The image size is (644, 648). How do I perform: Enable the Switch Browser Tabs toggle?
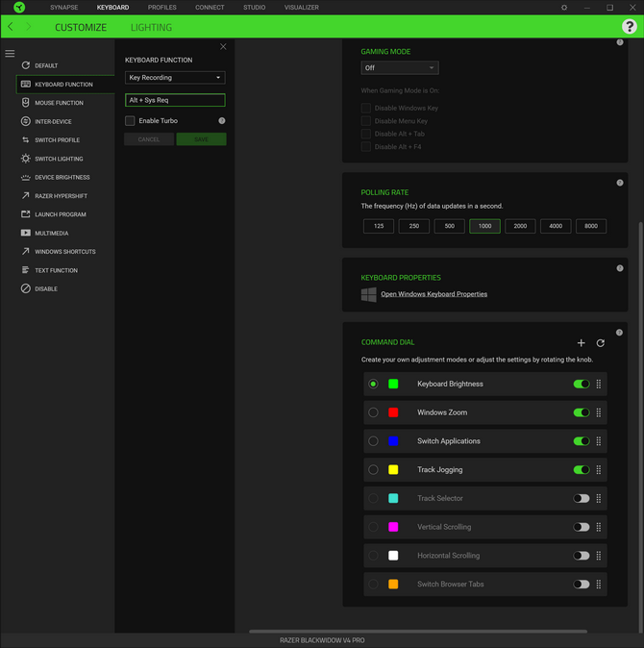click(x=582, y=584)
